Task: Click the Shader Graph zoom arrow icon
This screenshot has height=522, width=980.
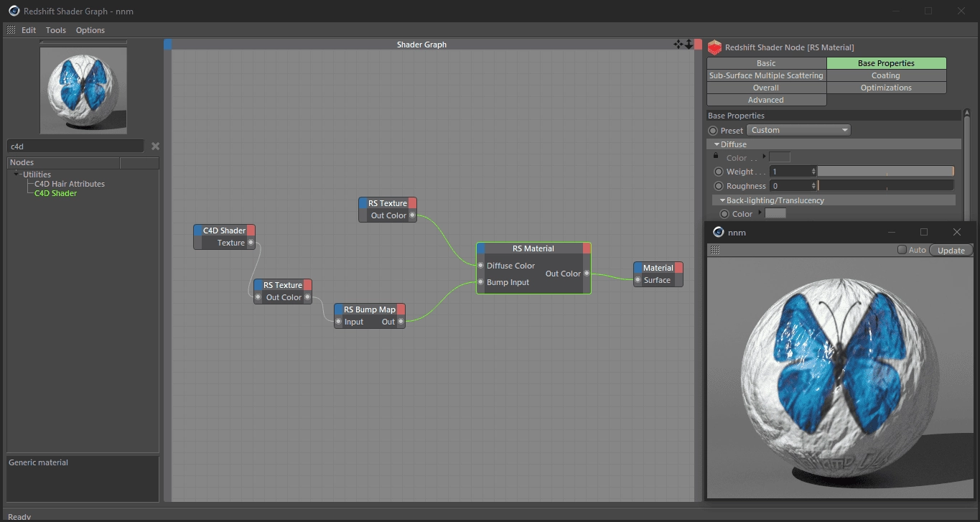Action: (x=689, y=45)
